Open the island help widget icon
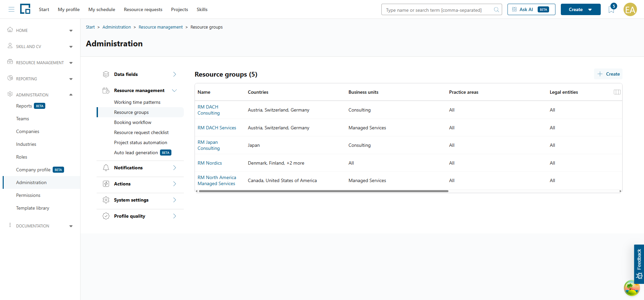Screen dimensions: 644x300 tap(632, 288)
